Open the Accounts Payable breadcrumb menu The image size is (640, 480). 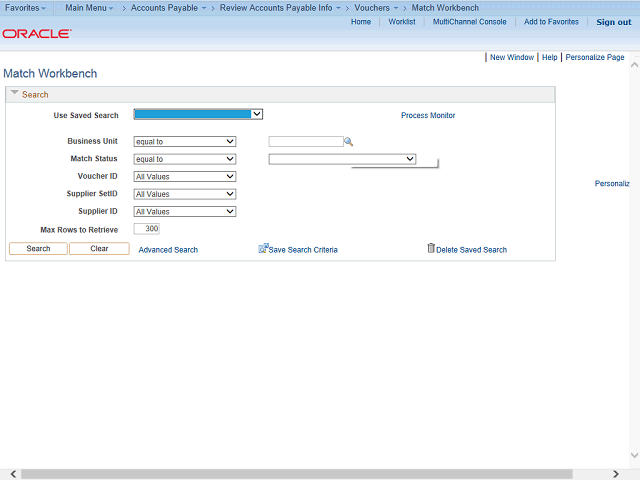coord(168,8)
